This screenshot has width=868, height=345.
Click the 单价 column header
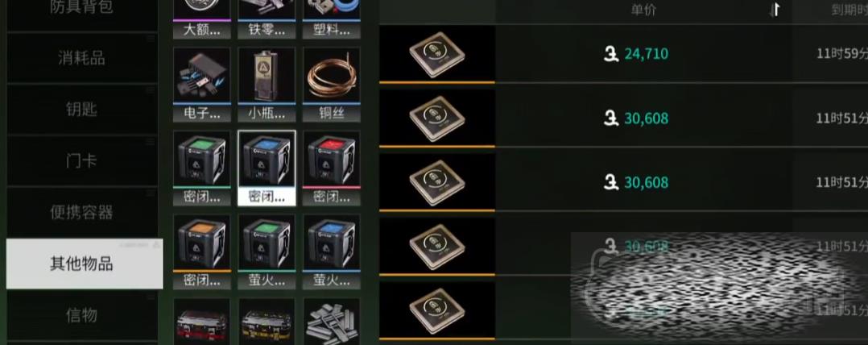click(x=643, y=10)
